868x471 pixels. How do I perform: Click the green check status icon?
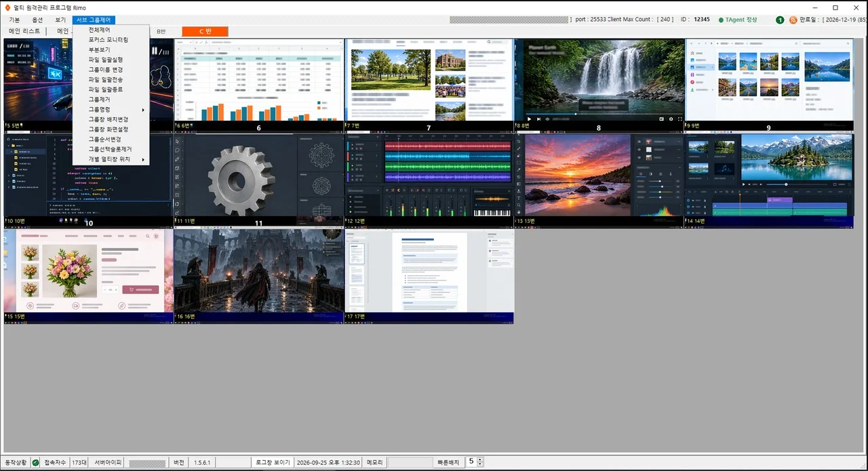tap(35, 462)
